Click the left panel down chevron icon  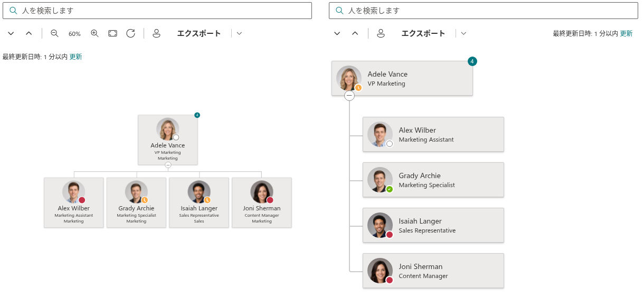tap(11, 33)
